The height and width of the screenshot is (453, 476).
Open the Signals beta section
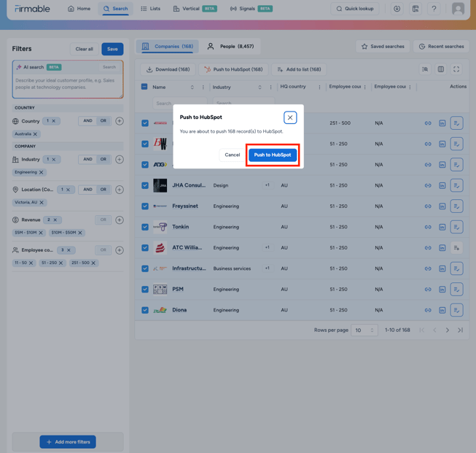251,9
